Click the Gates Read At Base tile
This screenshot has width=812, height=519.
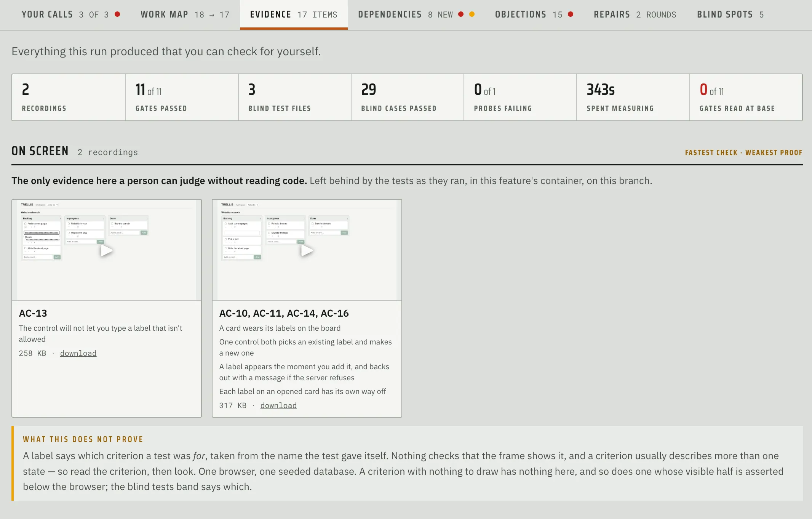[746, 98]
